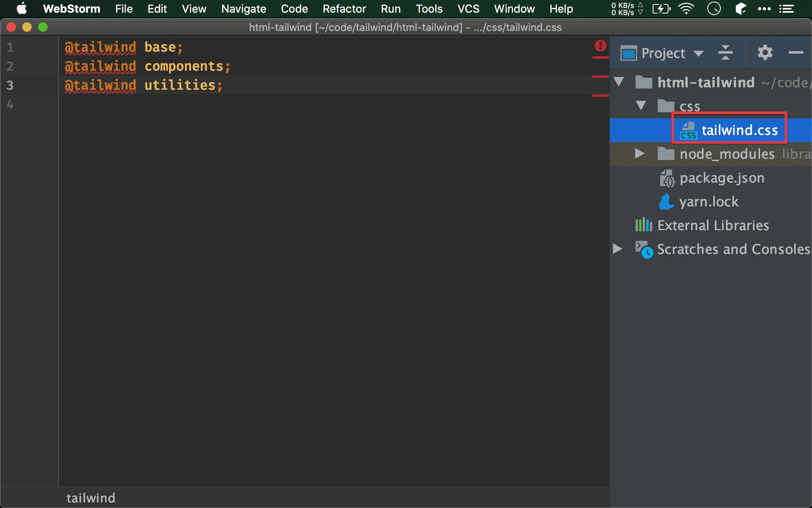Viewport: 812px width, 508px height.
Task: Click the three-dots menu bar icon
Action: [764, 9]
